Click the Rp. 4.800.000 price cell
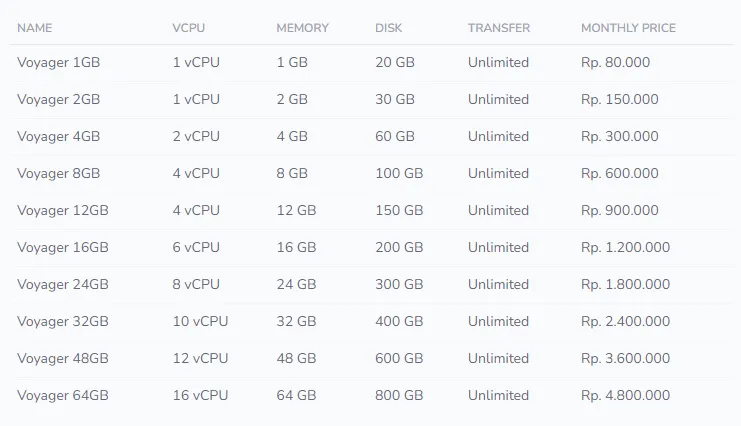 click(626, 396)
